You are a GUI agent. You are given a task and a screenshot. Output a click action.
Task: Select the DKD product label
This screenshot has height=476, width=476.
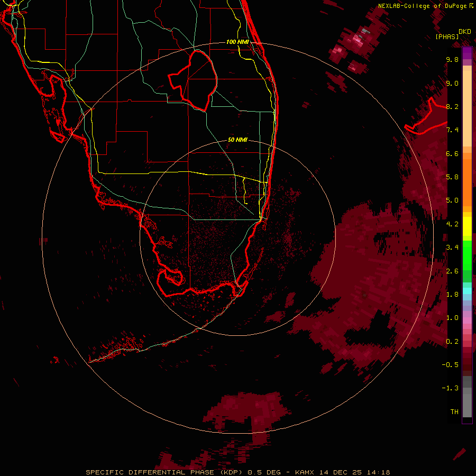pyautogui.click(x=465, y=32)
